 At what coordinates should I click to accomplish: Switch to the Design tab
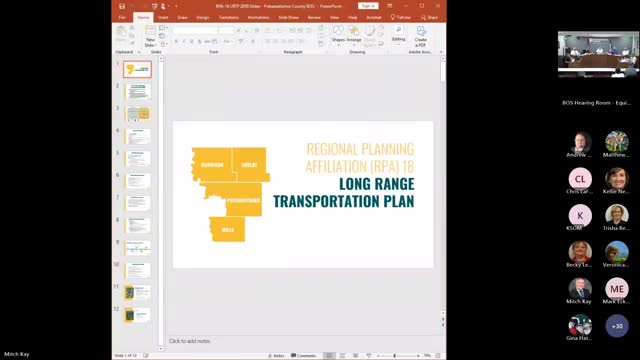tap(203, 18)
